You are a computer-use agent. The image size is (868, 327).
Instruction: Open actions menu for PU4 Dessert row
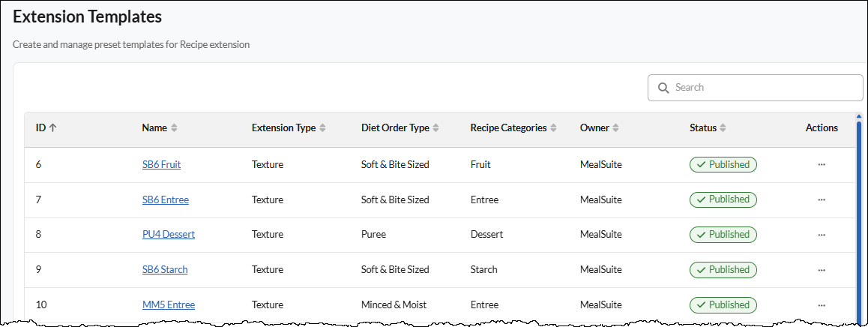tap(822, 235)
